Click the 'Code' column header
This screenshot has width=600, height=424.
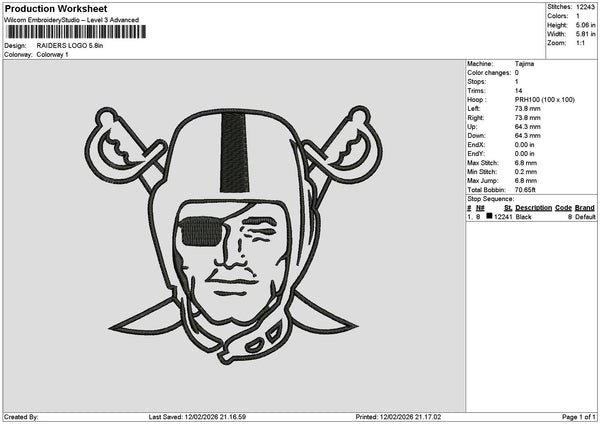[563, 208]
